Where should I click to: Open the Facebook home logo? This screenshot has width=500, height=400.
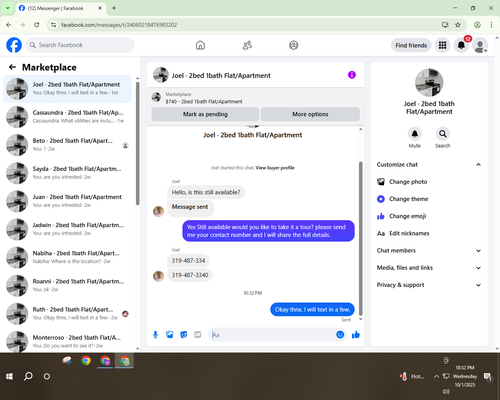[x=14, y=45]
